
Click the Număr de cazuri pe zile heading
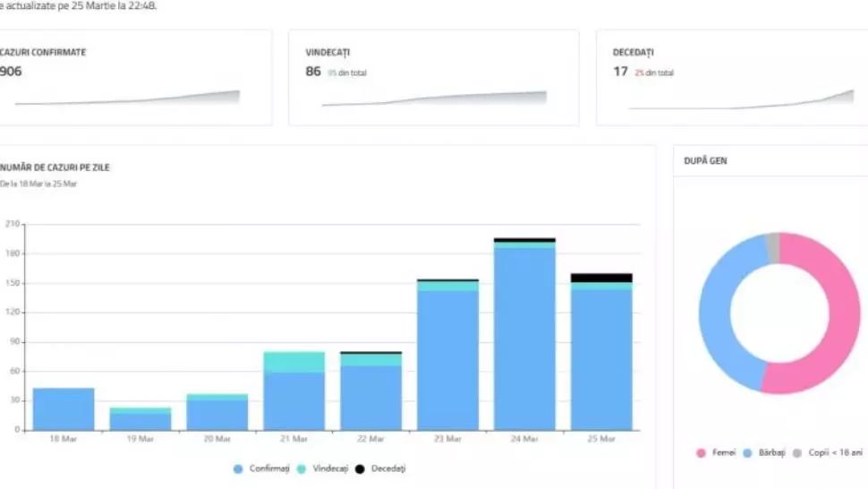(55, 167)
